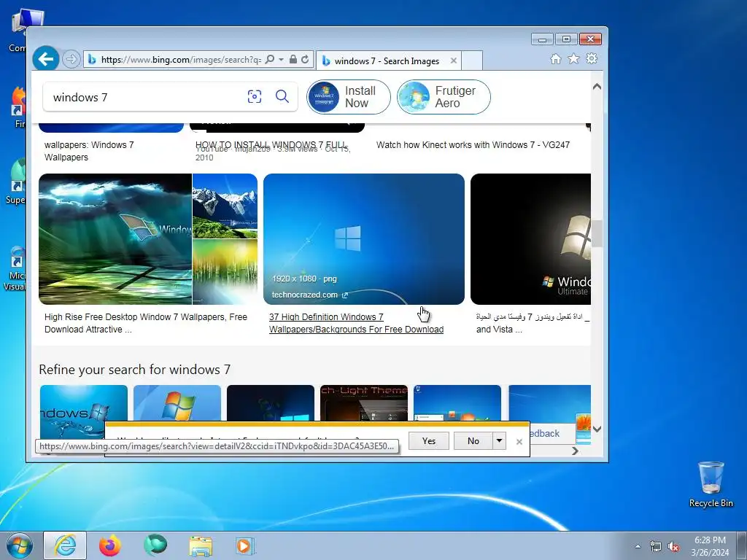Select the 'Install Now' suggestion chip
747x560 pixels.
tap(348, 97)
